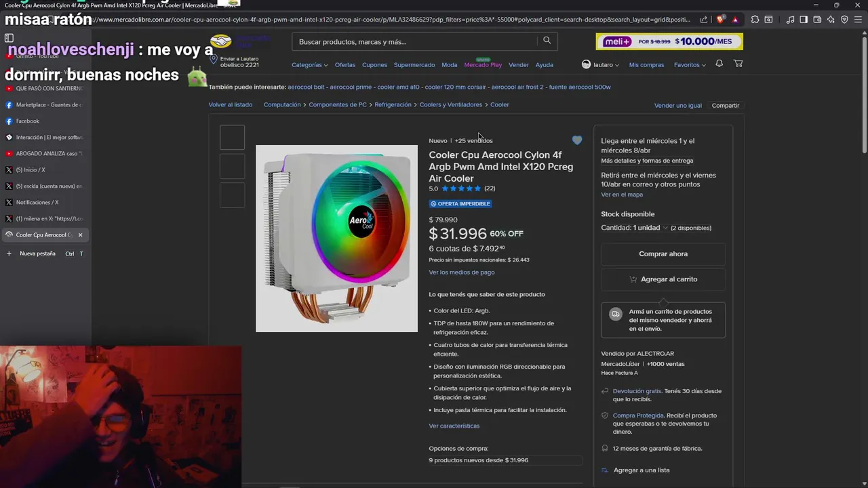Click the Vender menu item
The height and width of the screenshot is (488, 868).
[x=519, y=65]
